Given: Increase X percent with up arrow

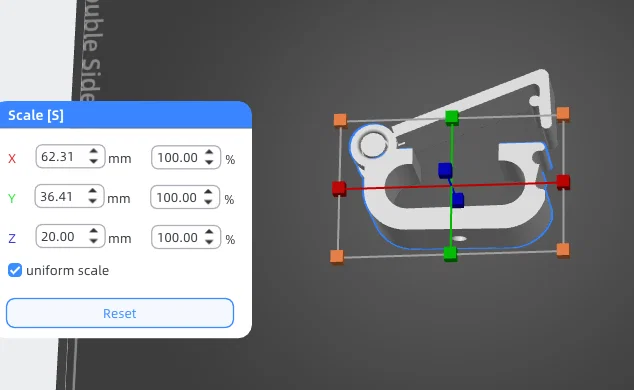Looking at the screenshot, I should point(209,152).
